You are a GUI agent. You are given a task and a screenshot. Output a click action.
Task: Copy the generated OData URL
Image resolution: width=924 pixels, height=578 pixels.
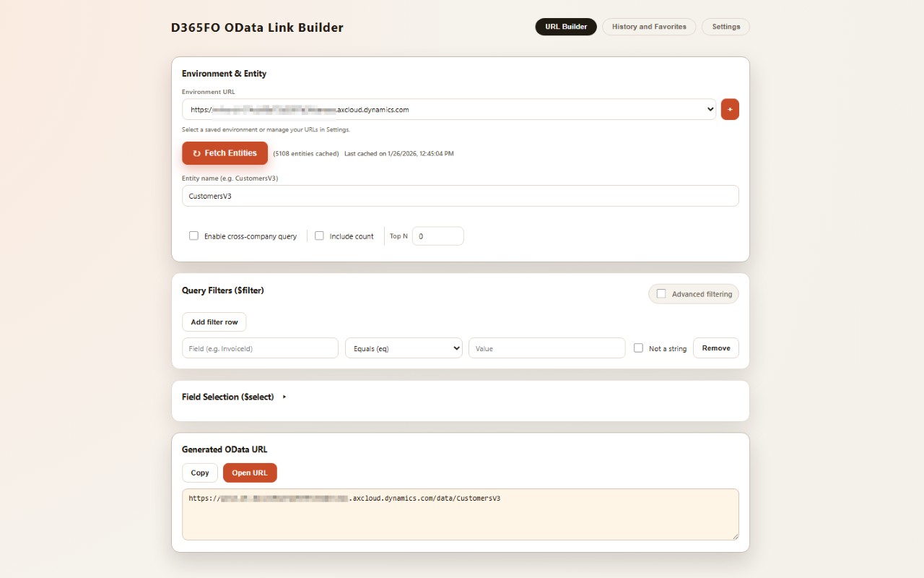click(x=200, y=473)
